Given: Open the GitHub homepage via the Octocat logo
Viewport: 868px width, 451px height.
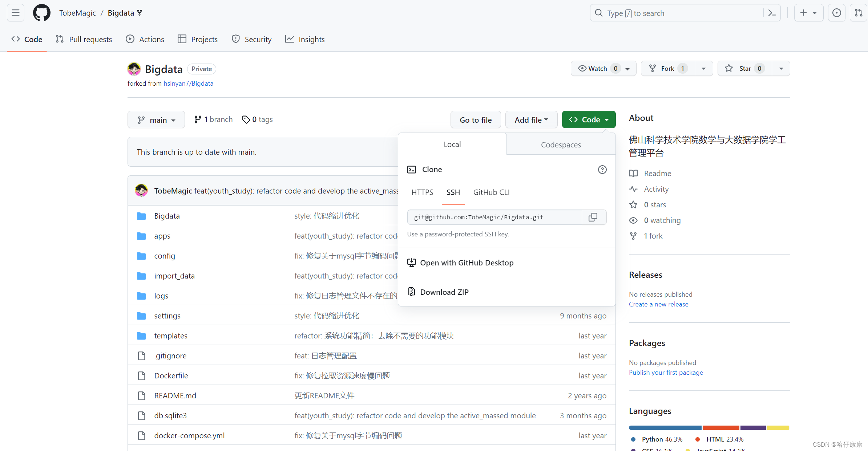Looking at the screenshot, I should [41, 12].
